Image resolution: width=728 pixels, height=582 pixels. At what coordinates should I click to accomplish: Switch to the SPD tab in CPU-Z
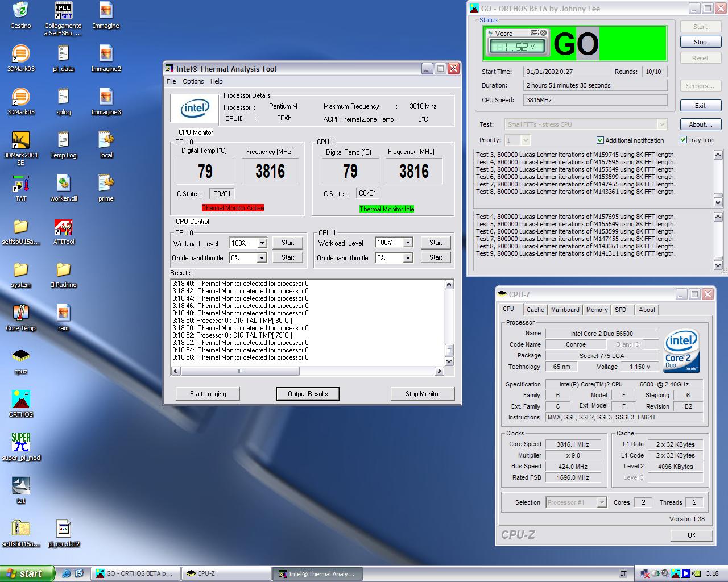[x=621, y=310]
